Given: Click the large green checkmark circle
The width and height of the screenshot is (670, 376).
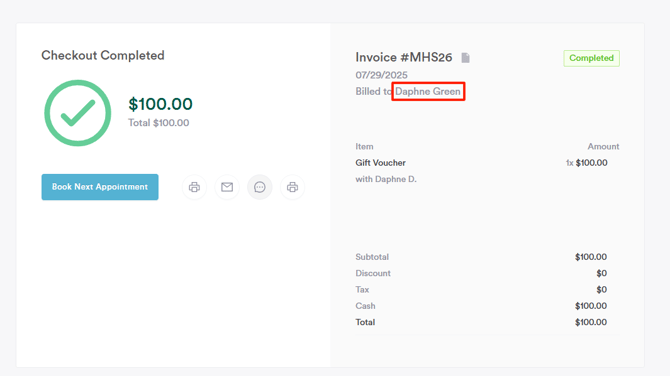Looking at the screenshot, I should click(x=78, y=113).
